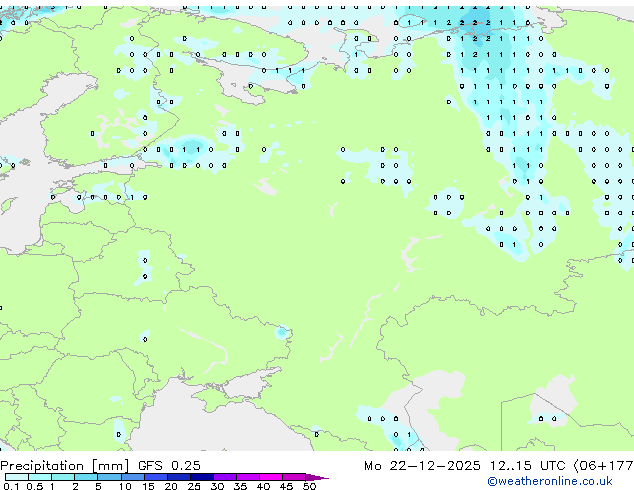Click the '25' legend label
The height and width of the screenshot is (490, 634).
[x=194, y=486]
